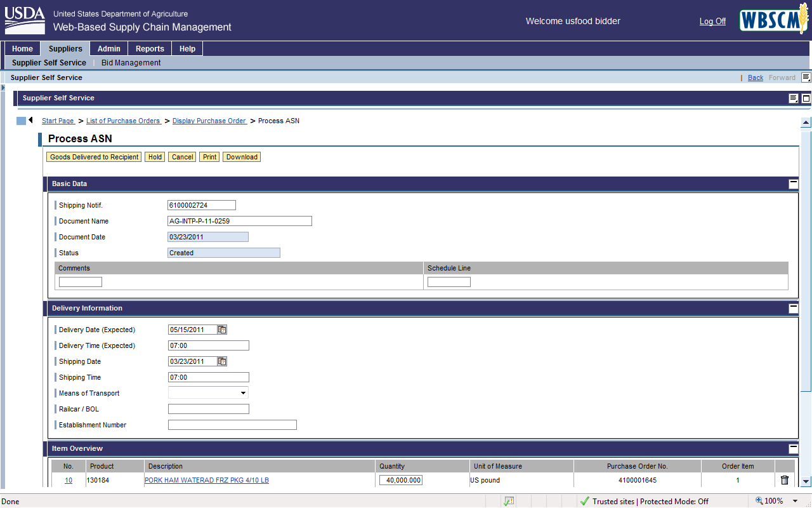Expand the collapsed left navigation panel arrow

(x=3, y=88)
